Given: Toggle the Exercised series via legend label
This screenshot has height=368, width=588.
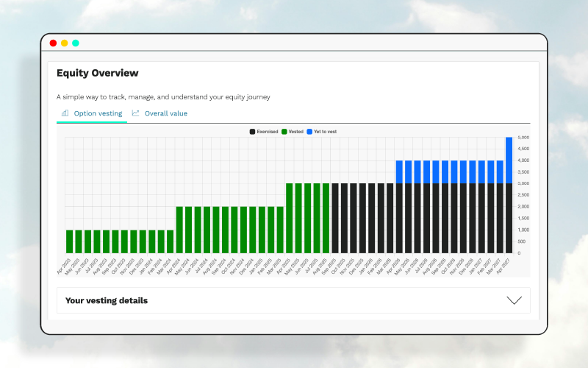Looking at the screenshot, I should [x=268, y=132].
